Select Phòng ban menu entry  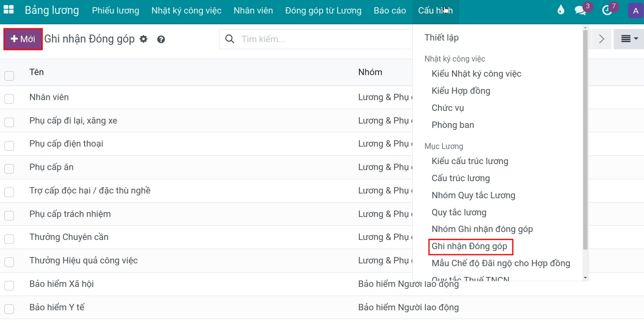[x=453, y=125]
